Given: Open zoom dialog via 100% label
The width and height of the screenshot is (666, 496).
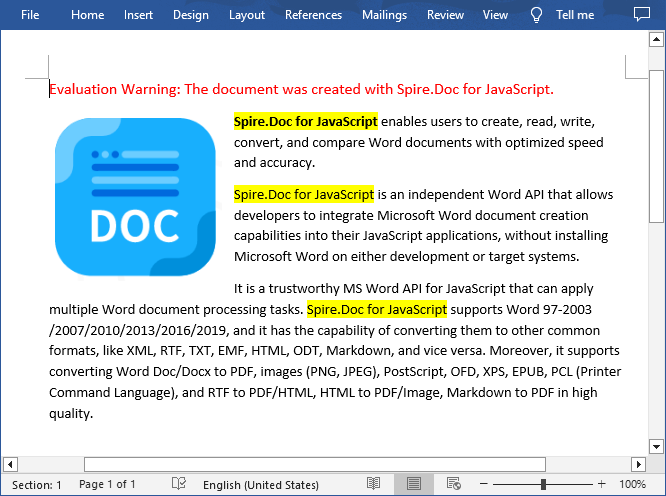Looking at the screenshot, I should click(632, 484).
